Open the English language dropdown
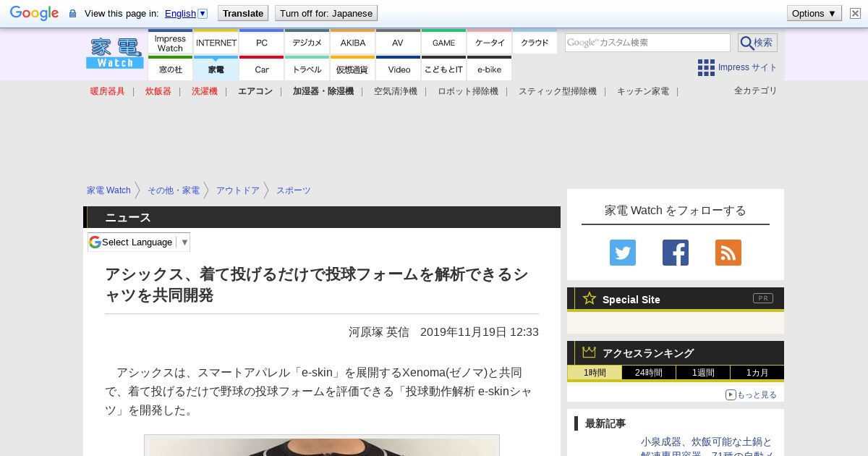 (x=187, y=13)
